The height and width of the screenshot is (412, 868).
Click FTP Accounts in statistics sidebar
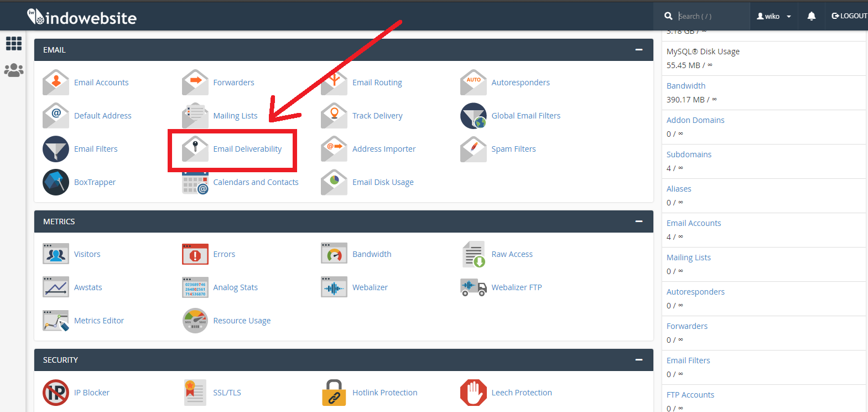(x=690, y=395)
